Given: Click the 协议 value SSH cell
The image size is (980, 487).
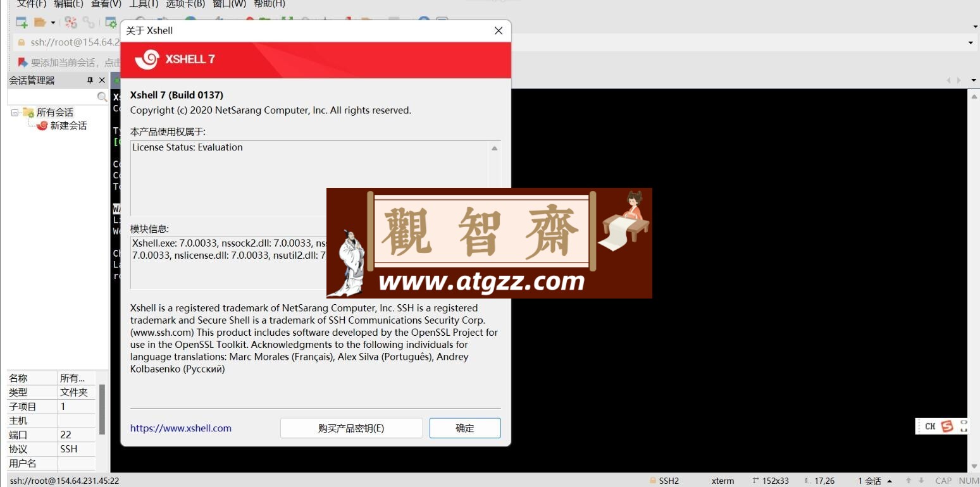Looking at the screenshot, I should click(x=76, y=449).
